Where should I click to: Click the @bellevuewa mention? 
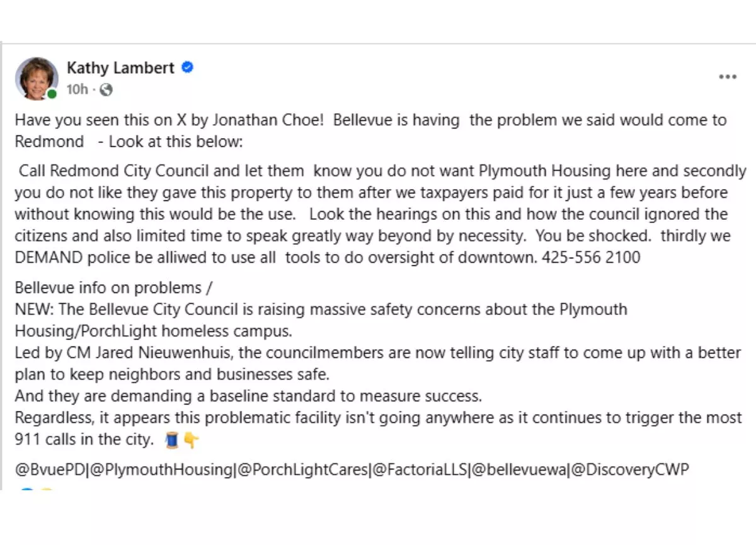(x=518, y=470)
